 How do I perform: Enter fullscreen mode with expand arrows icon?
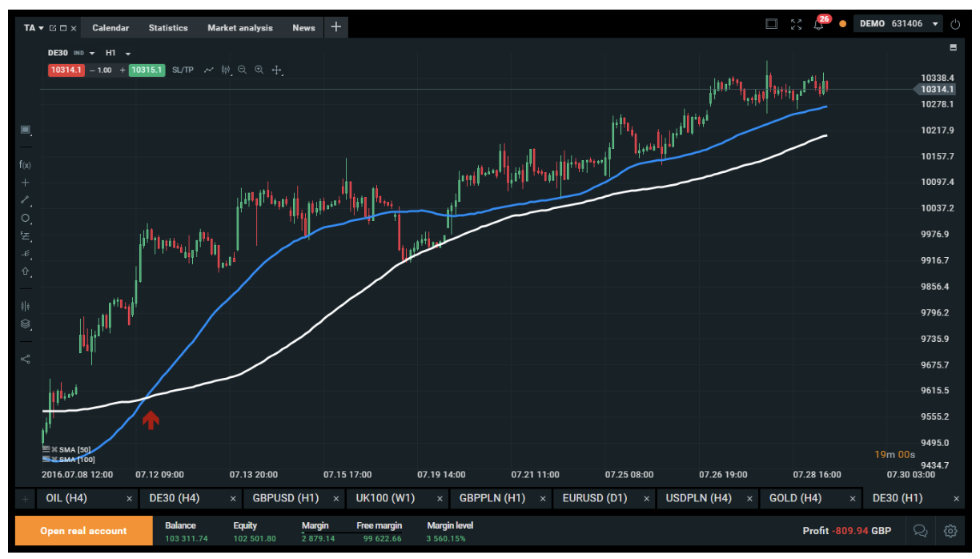(x=795, y=25)
